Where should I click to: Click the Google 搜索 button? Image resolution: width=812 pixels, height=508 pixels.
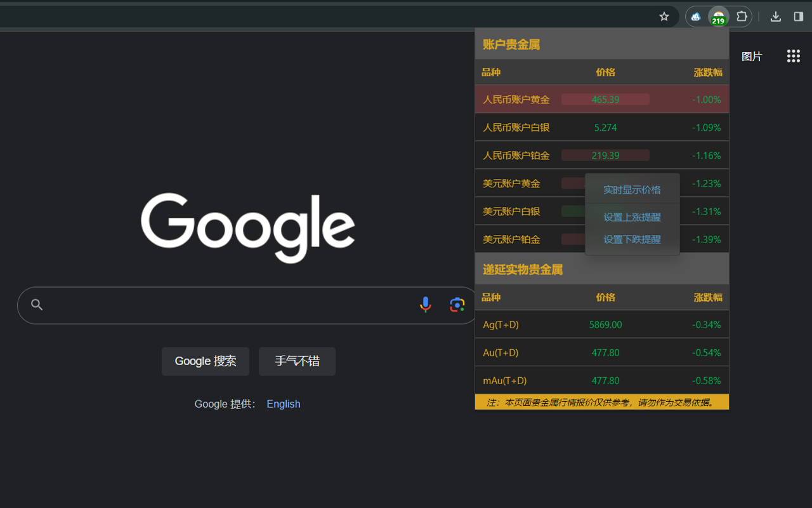[x=206, y=361]
